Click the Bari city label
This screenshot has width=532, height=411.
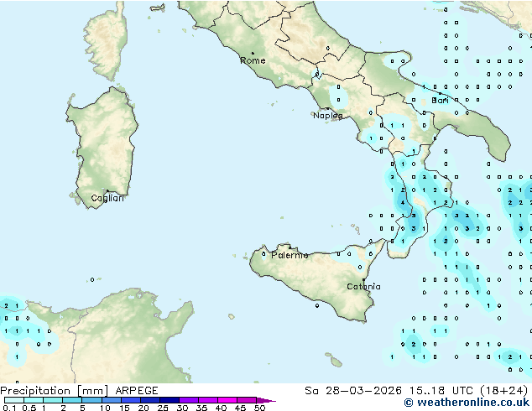coord(440,100)
